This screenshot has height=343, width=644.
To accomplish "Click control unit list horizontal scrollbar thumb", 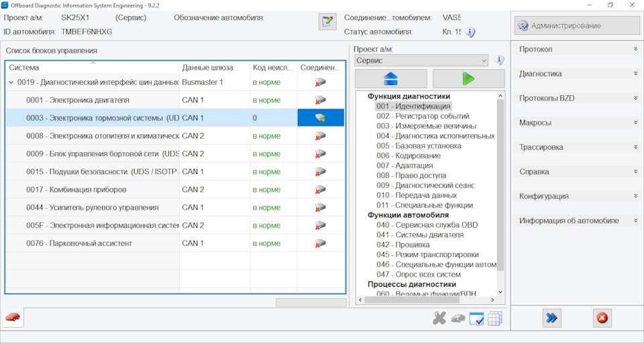I will pos(311,302).
